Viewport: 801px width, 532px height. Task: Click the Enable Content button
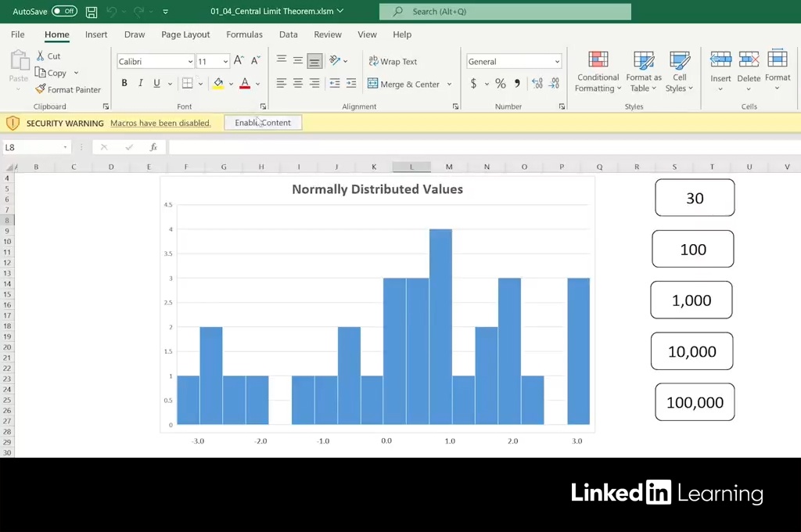point(263,123)
